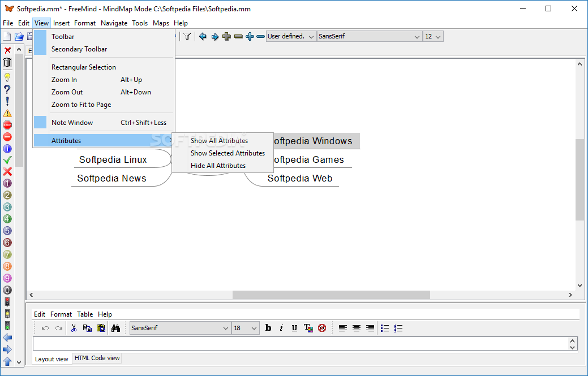The height and width of the screenshot is (376, 588).
Task: Select the Softpedia News node
Action: coord(111,178)
